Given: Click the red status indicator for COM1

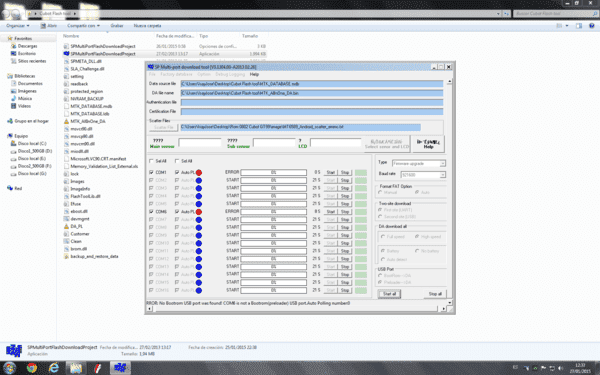Looking at the screenshot, I should 199,173.
